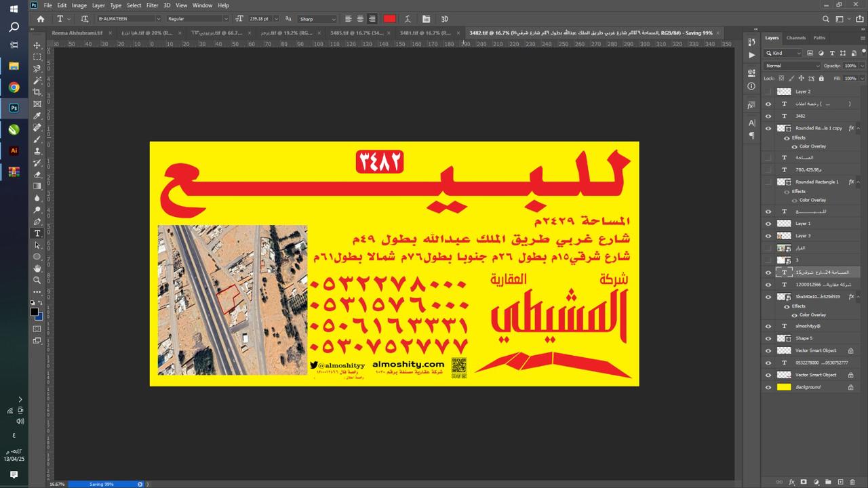Select the Hand tool
Screen dimensions: 868x488
[x=37, y=268]
